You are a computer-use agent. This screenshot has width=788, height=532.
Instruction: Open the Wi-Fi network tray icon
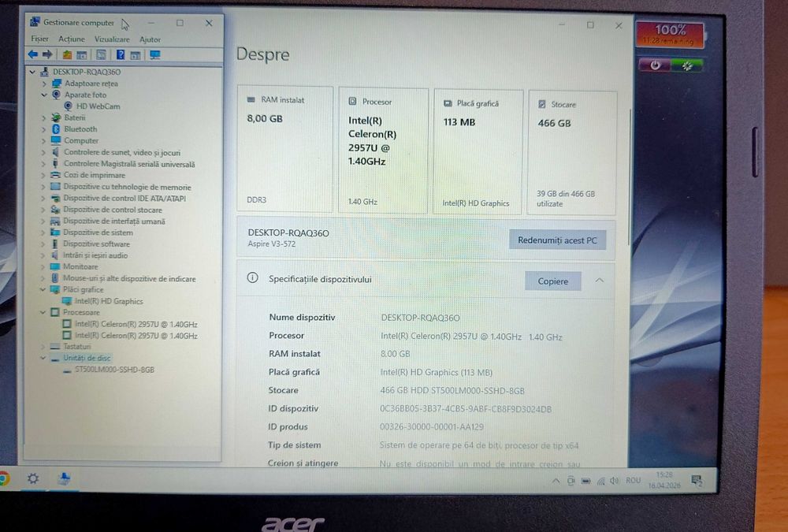[600, 482]
